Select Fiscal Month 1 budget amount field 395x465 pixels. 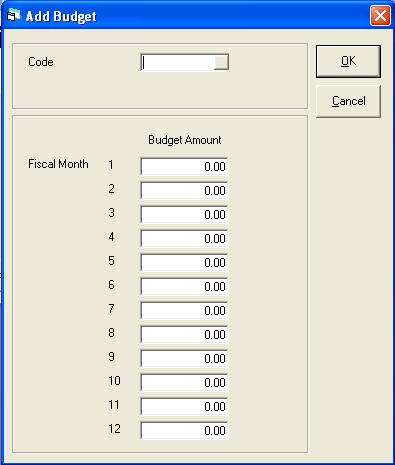[x=184, y=166]
